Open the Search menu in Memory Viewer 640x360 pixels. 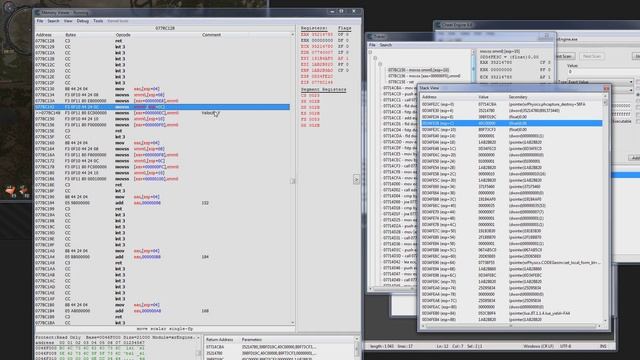pos(53,21)
